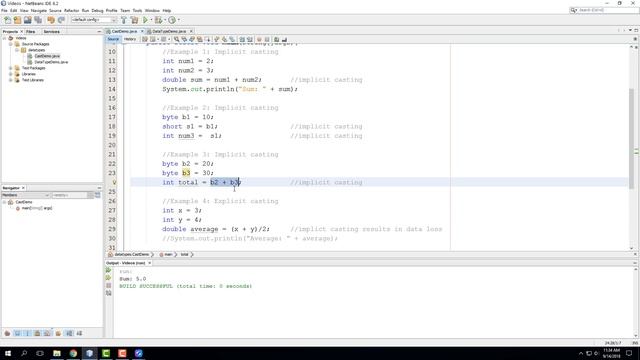This screenshot has width=640, height=360.
Task: Click the Last Edit editor toolbar icon
Action: click(x=144, y=39)
